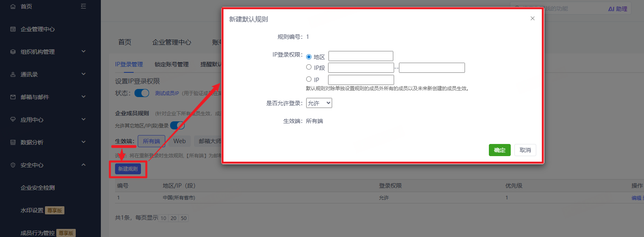Collapse the 安全中心 section chevron
Viewport: 644px width, 237px height.
coord(83,165)
